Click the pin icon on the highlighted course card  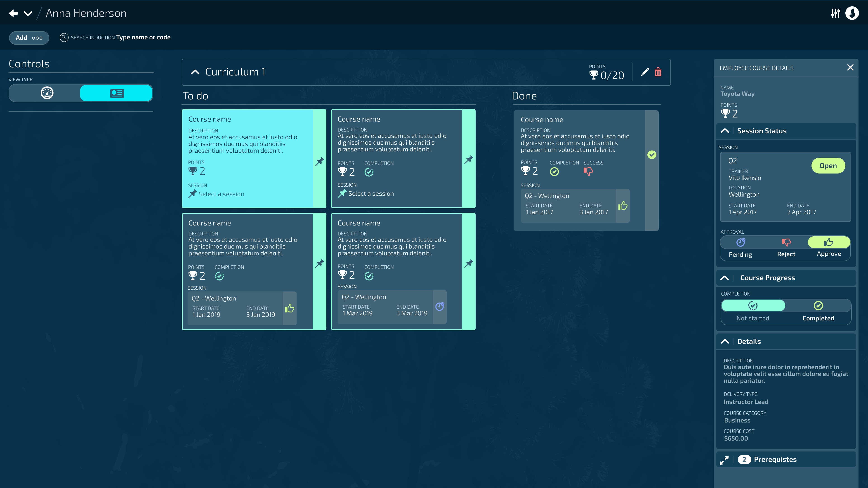[x=319, y=161]
